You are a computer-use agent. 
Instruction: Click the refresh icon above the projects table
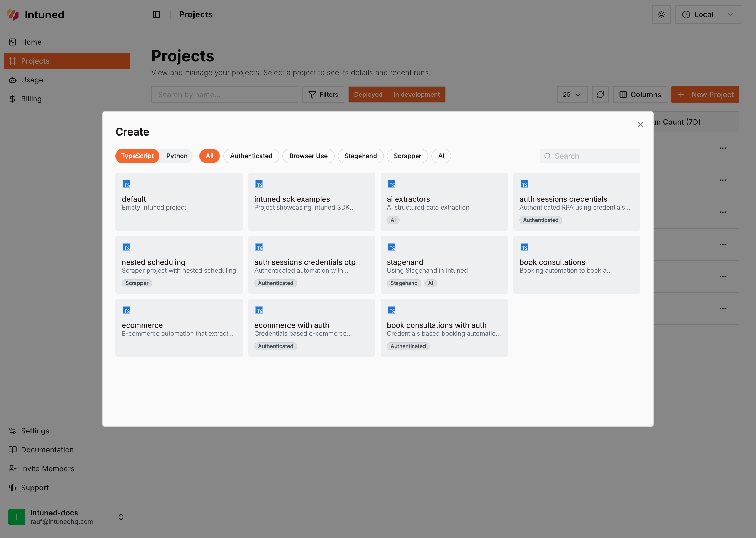(x=600, y=94)
